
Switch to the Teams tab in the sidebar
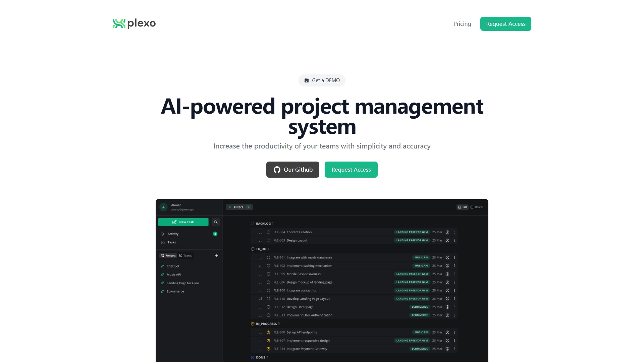[x=185, y=256]
